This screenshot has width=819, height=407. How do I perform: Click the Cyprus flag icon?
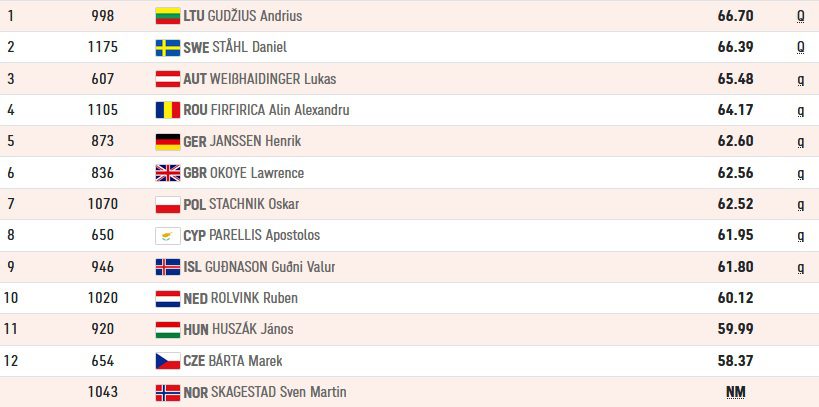pyautogui.click(x=168, y=236)
